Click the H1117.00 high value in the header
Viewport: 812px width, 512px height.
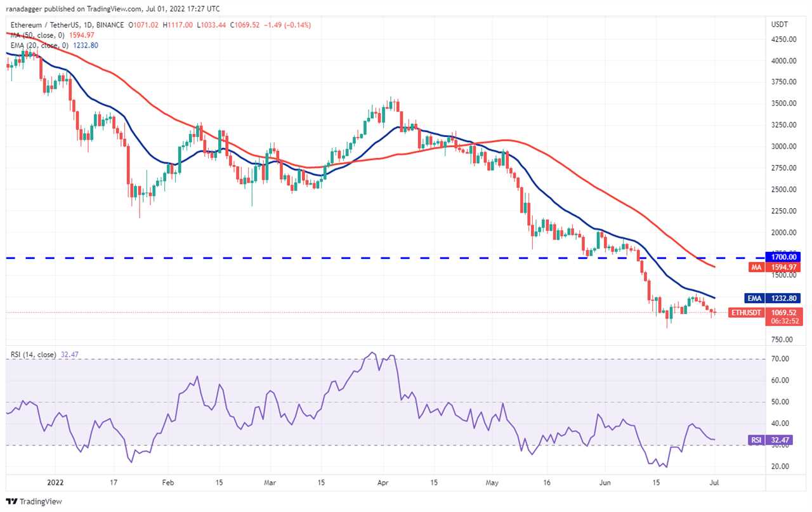pyautogui.click(x=176, y=25)
